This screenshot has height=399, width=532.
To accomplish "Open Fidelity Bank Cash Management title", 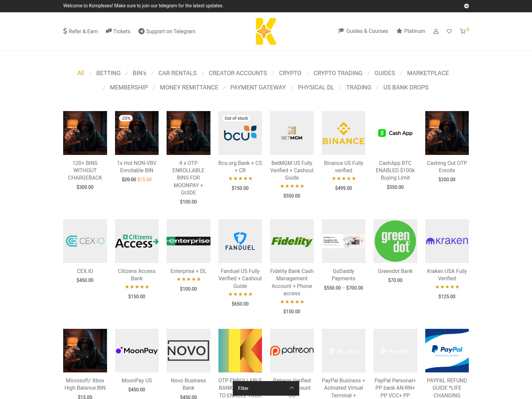I will (x=292, y=282).
